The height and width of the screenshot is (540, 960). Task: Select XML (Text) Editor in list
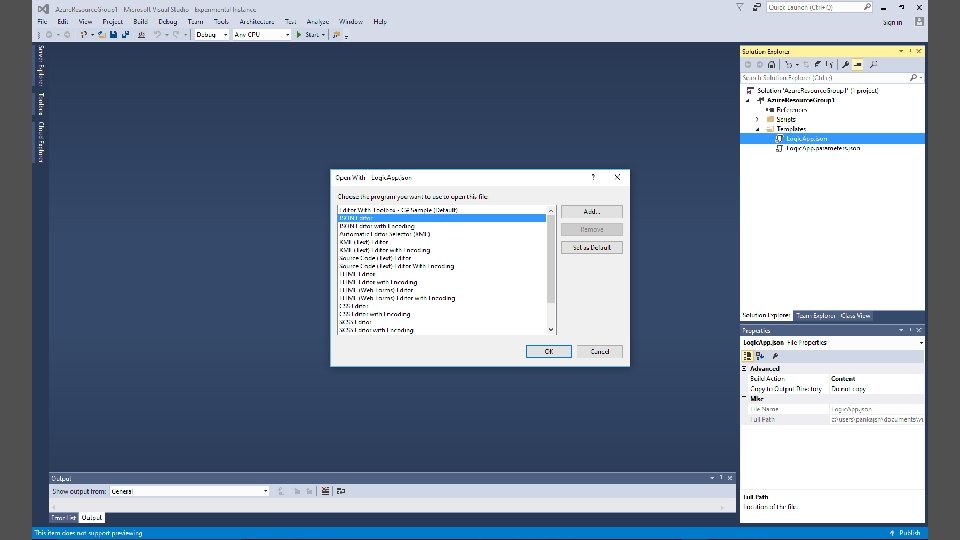click(x=364, y=242)
